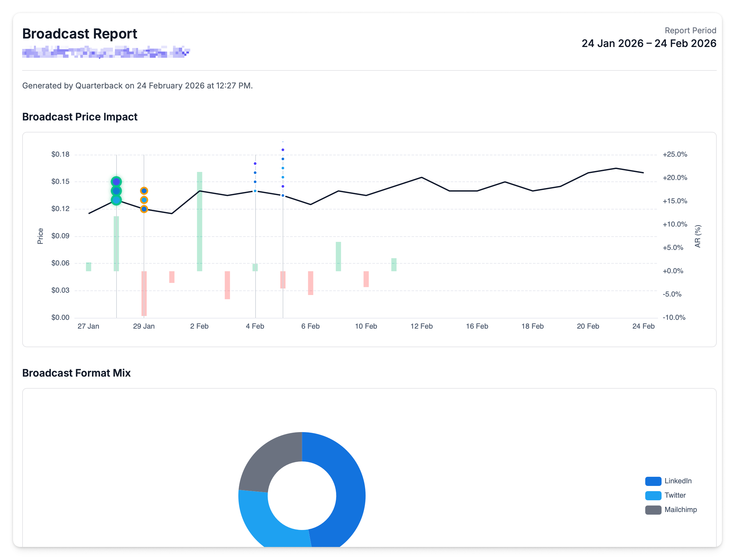Click the middle green-ringed broadcast marker
This screenshot has height=560, width=735.
point(116,191)
